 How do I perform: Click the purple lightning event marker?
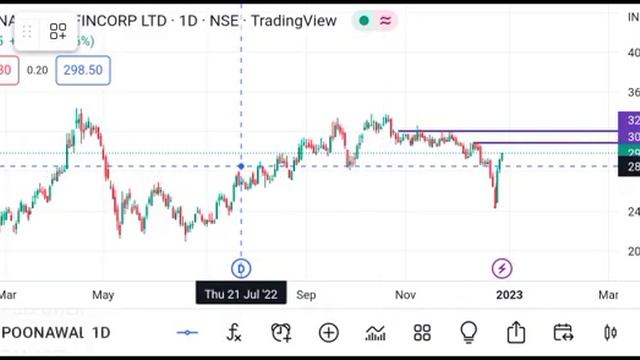[x=502, y=269]
